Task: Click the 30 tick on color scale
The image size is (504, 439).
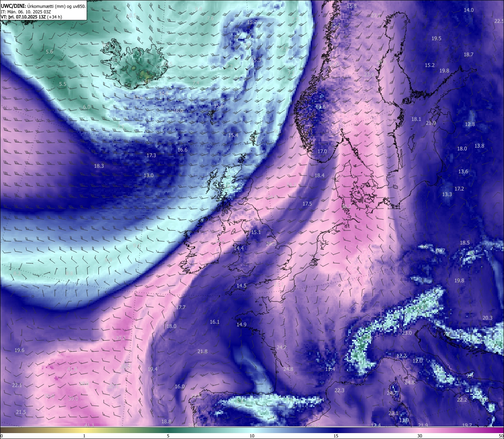Action: pyautogui.click(x=420, y=436)
